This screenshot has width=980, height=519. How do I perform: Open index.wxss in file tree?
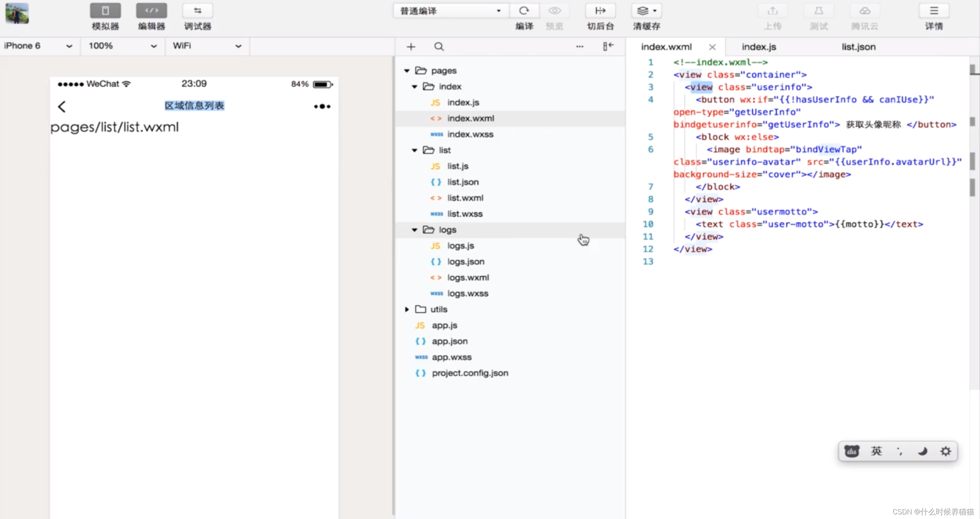click(x=510, y=134)
